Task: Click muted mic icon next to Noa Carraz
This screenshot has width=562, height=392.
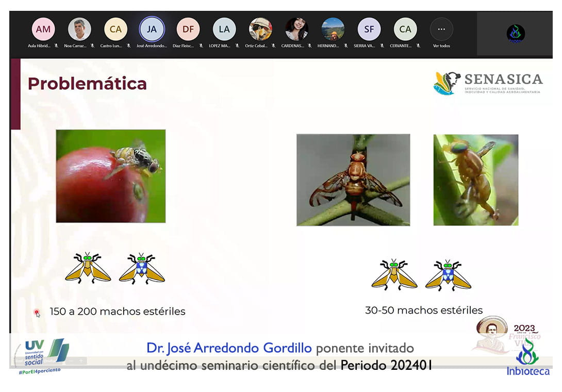Action: (x=92, y=46)
